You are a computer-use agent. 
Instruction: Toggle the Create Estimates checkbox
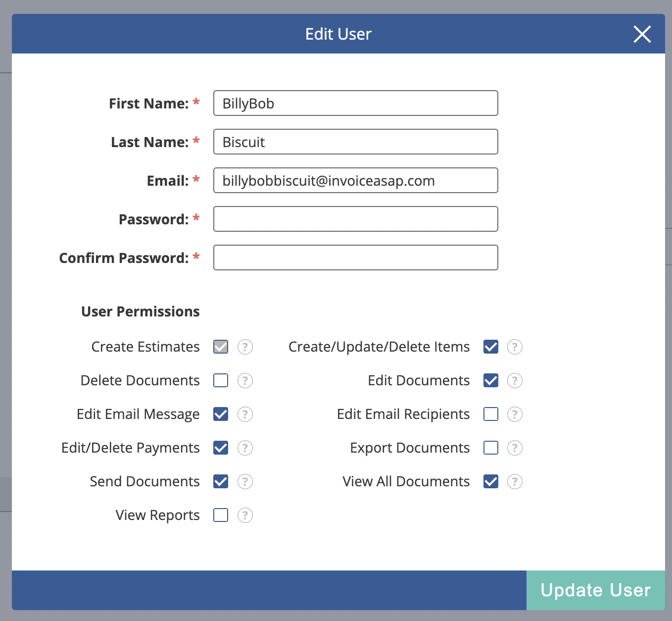click(221, 347)
